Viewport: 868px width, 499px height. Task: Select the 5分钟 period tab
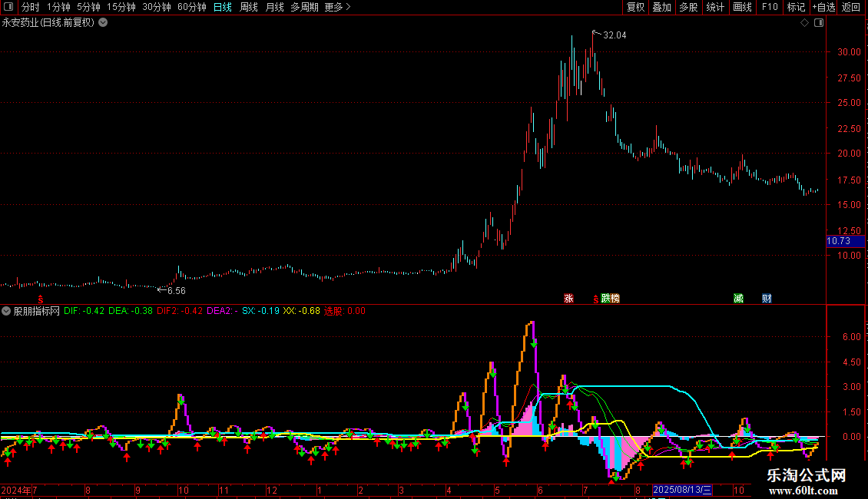pos(88,7)
